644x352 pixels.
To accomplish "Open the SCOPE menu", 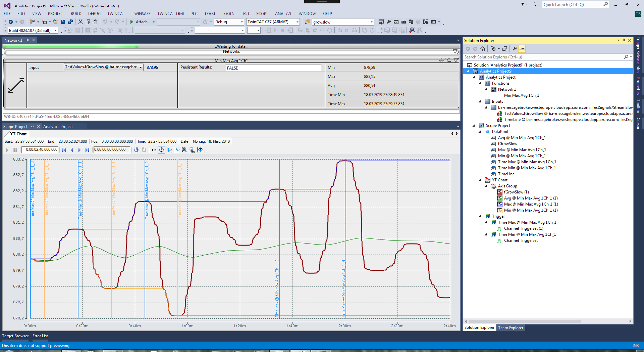I will tap(262, 14).
